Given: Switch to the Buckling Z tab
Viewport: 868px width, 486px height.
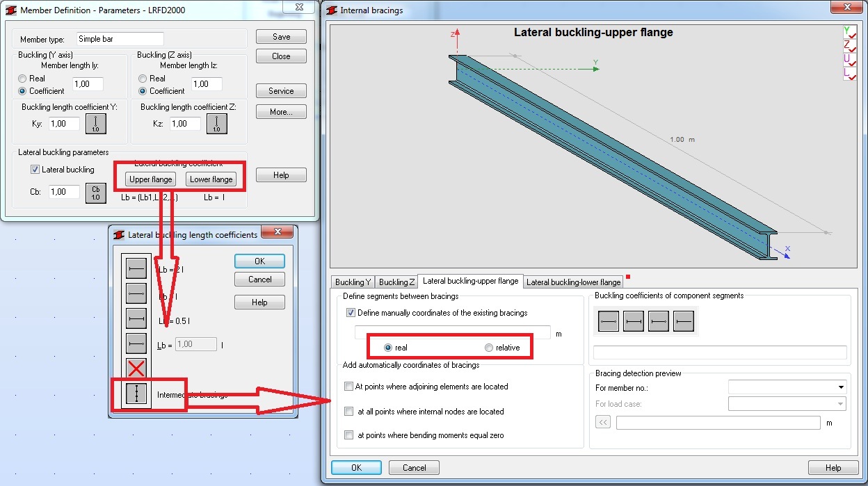Looking at the screenshot, I should (x=396, y=282).
